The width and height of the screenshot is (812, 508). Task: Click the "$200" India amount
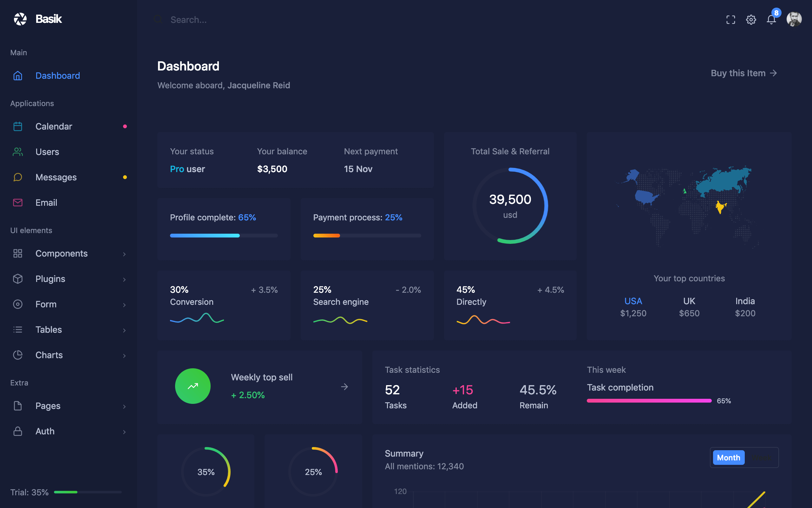745,313
